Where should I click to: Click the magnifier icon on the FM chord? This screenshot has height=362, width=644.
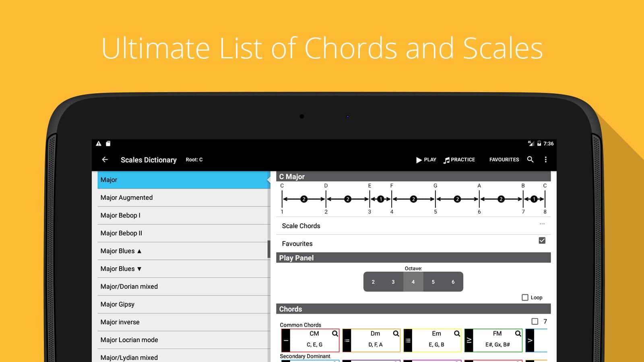518,333
